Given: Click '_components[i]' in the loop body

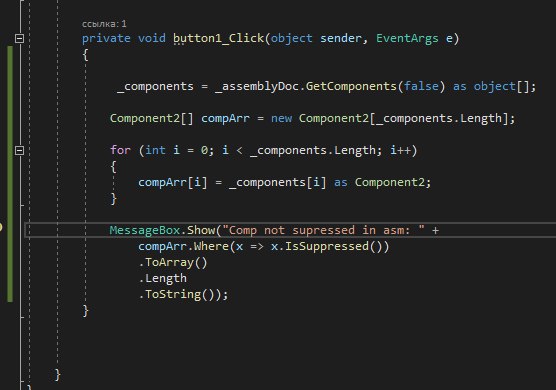Looking at the screenshot, I should click(x=278, y=182).
